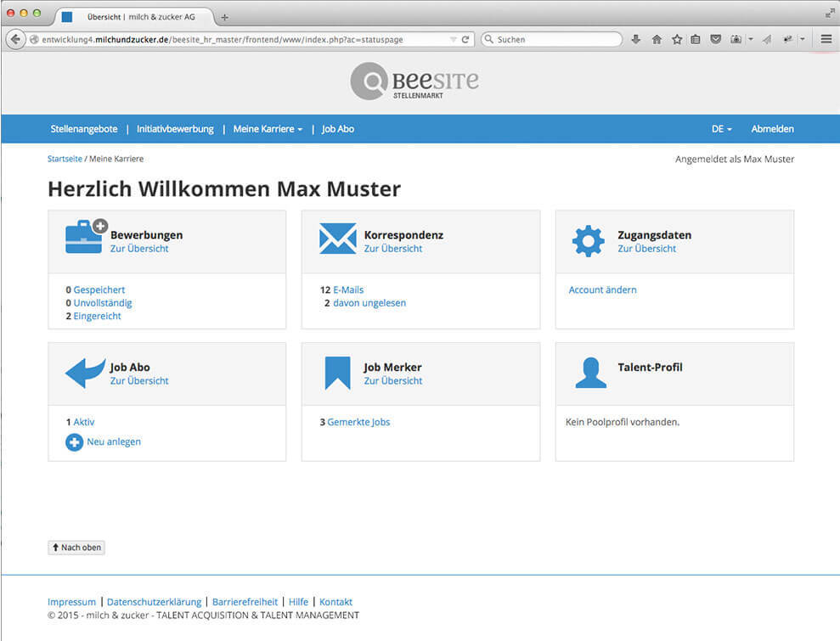Viewport: 840px width, 641px height.
Task: Select Initiativbewerbung in the navigation bar
Action: tap(175, 129)
